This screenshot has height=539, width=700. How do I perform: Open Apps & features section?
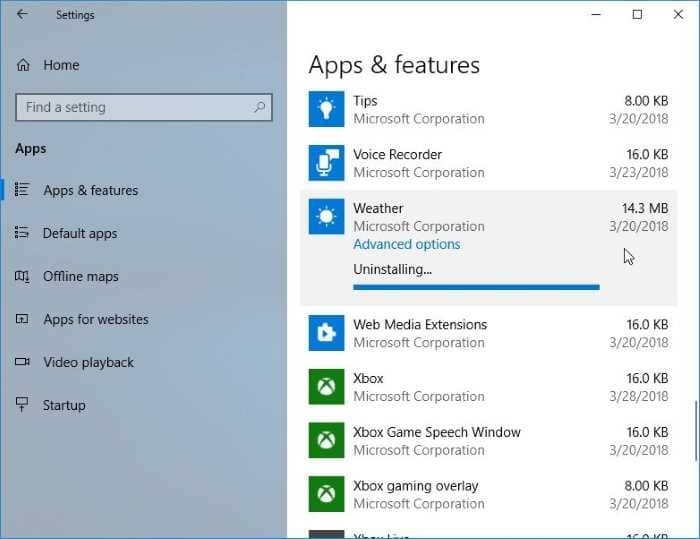click(90, 190)
